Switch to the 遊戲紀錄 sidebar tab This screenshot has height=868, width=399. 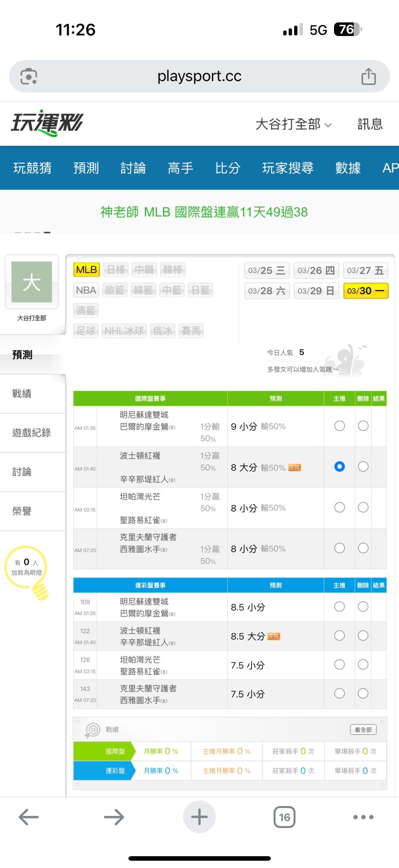click(31, 433)
